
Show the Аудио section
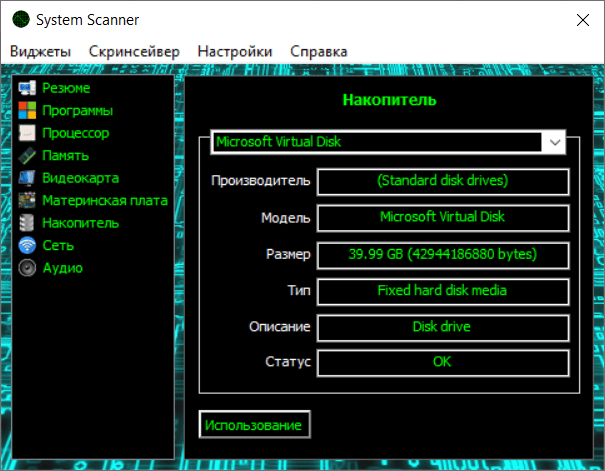(x=63, y=268)
